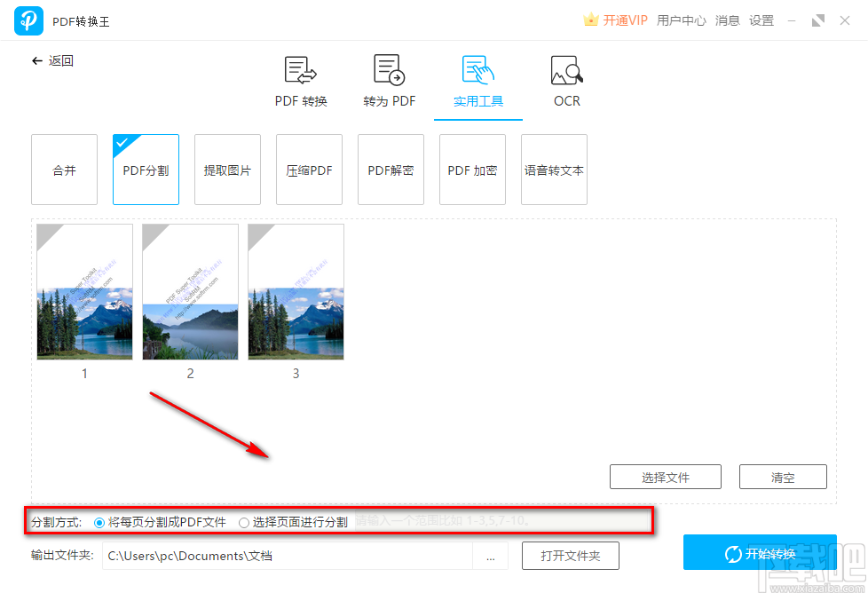Open 开通VIP with the crown icon
The width and height of the screenshot is (868, 593).
(614, 20)
